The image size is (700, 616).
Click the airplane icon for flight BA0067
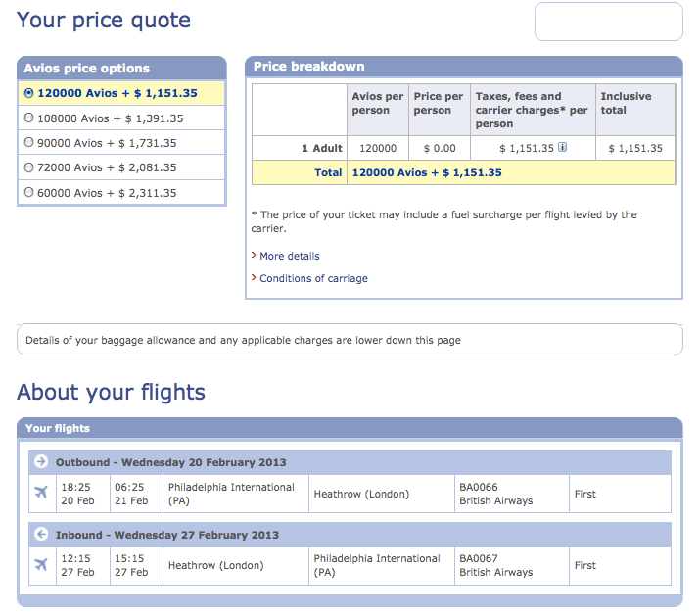(41, 565)
